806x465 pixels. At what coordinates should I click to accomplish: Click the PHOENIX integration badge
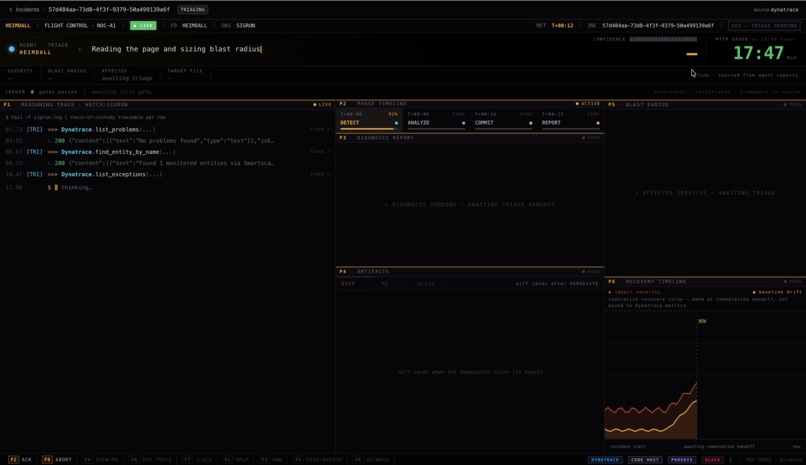682,460
